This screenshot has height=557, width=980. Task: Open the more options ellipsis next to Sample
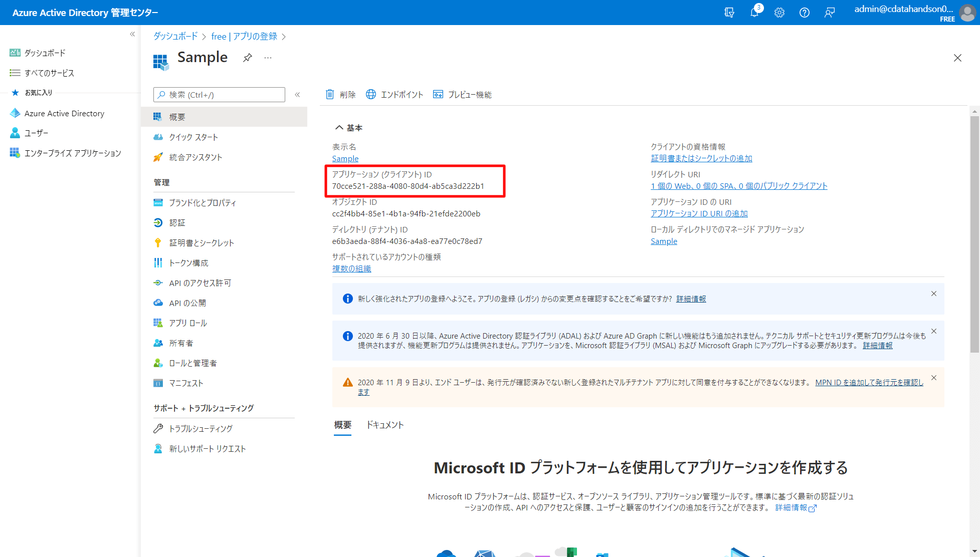268,58
